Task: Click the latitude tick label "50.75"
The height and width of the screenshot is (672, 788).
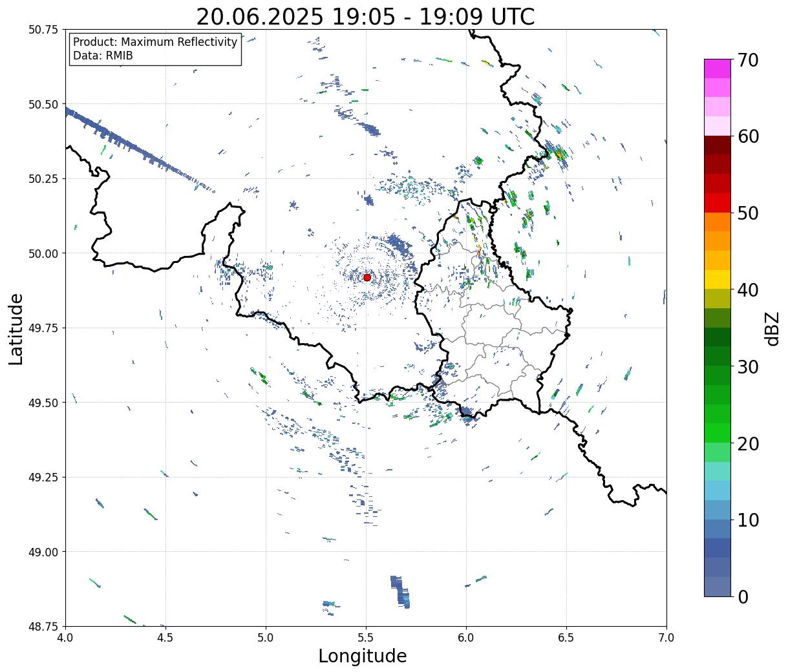Action: (x=43, y=30)
